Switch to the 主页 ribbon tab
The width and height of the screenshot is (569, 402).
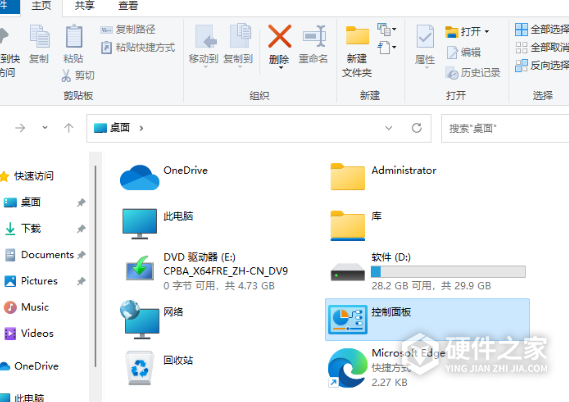41,6
